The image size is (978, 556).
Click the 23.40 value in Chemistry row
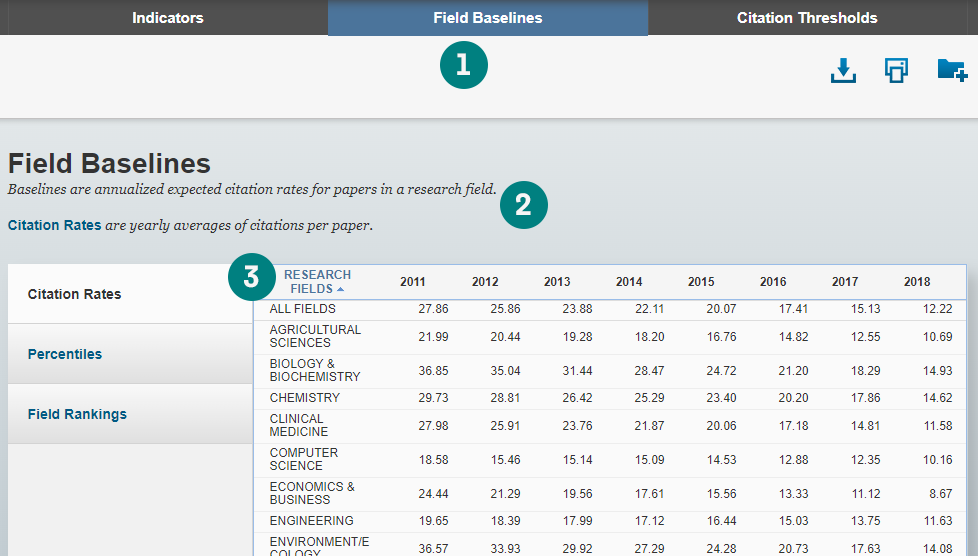[722, 397]
